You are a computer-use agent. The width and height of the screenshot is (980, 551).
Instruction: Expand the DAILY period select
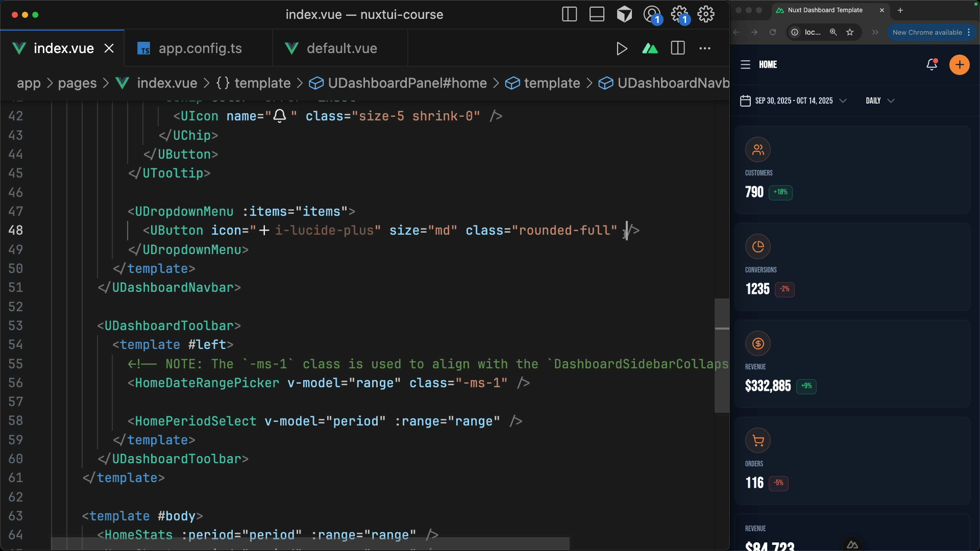click(x=879, y=101)
